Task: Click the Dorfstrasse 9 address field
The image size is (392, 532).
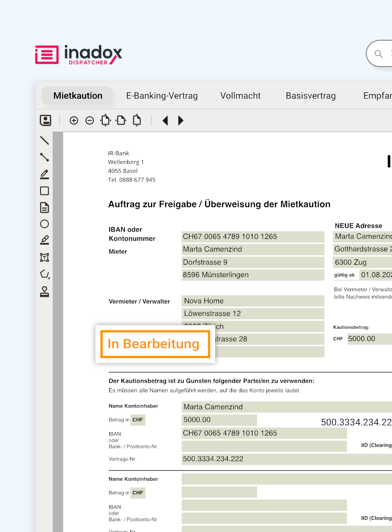Action: [x=253, y=262]
